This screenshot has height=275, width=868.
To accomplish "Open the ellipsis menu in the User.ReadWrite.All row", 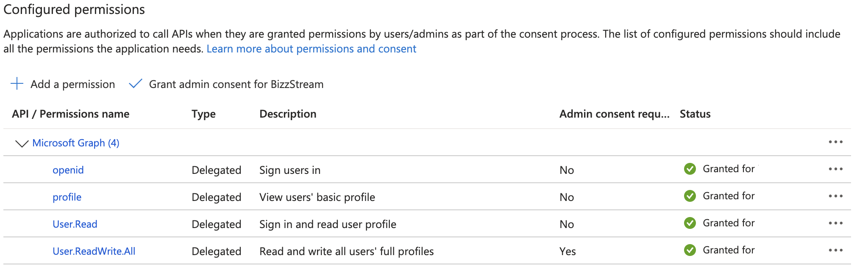I will point(835,250).
